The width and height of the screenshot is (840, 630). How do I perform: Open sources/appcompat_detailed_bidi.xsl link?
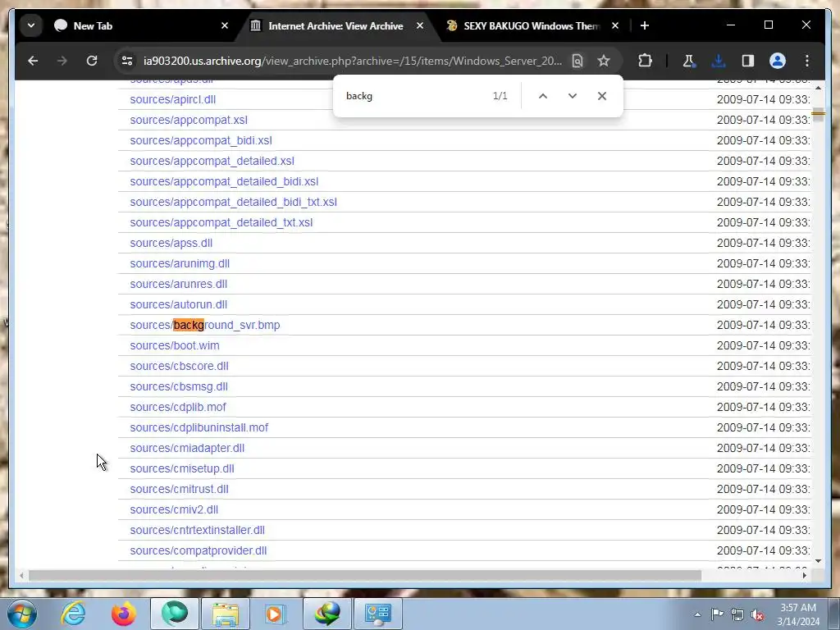click(x=224, y=181)
